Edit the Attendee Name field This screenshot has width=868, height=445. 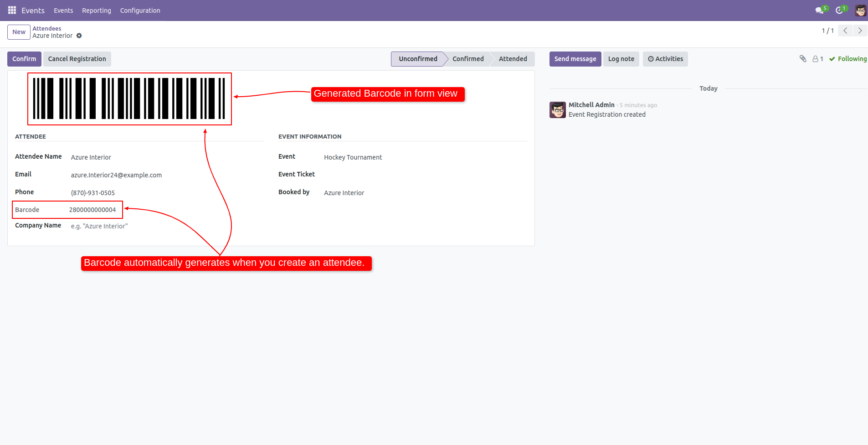[166, 157]
